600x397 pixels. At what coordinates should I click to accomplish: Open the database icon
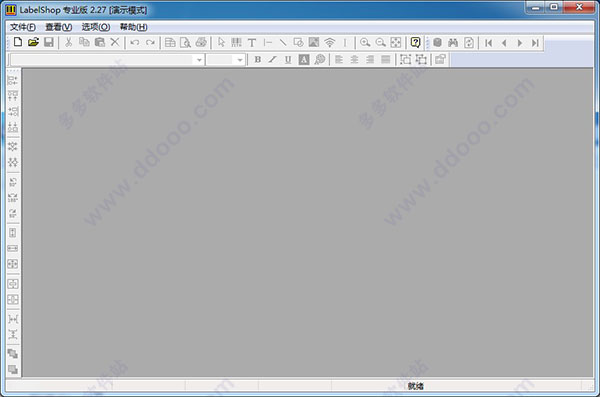pos(437,42)
